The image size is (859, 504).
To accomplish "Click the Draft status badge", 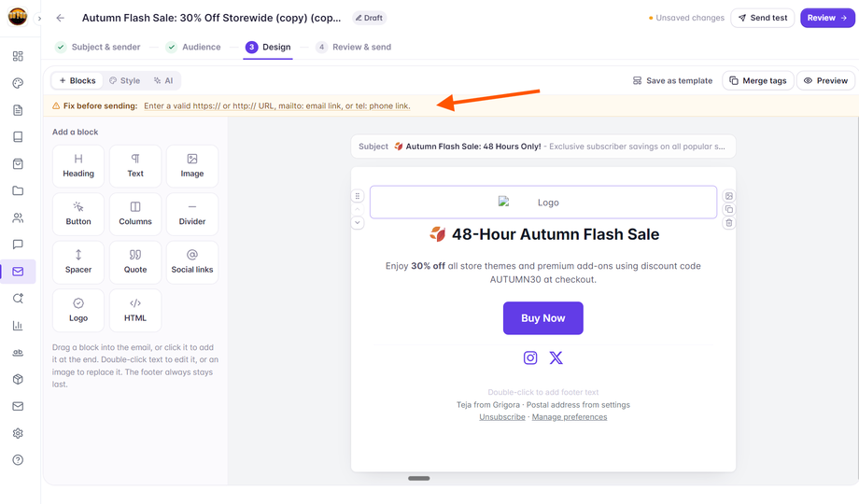I will (369, 18).
